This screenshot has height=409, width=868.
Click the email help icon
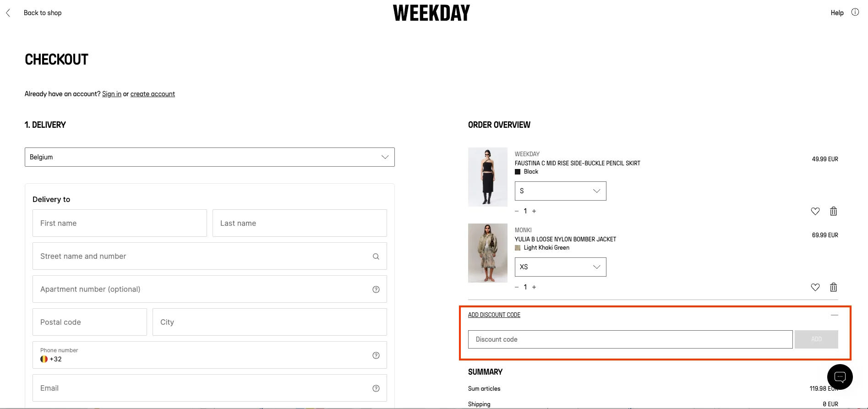[x=376, y=388]
